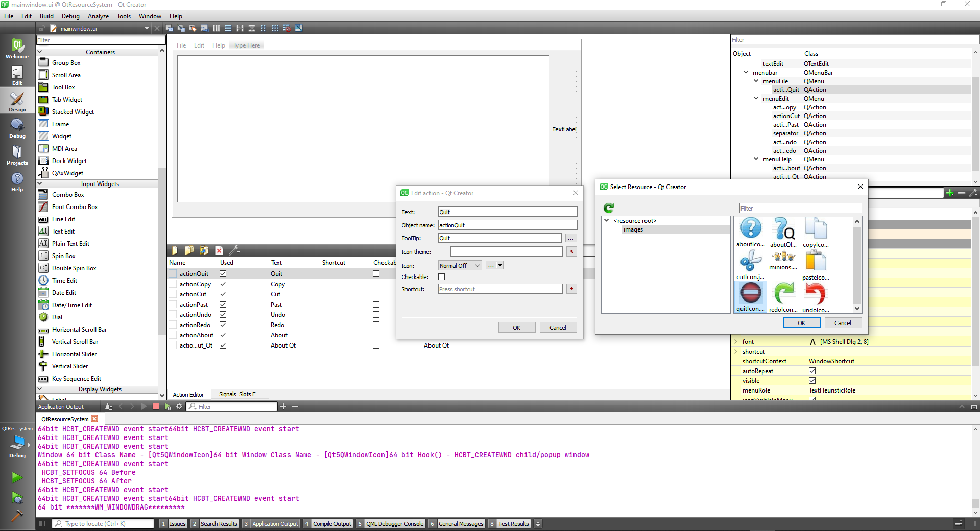Viewport: 980px width, 531px height.
Task: Expand the shortcut property
Action: (x=736, y=351)
